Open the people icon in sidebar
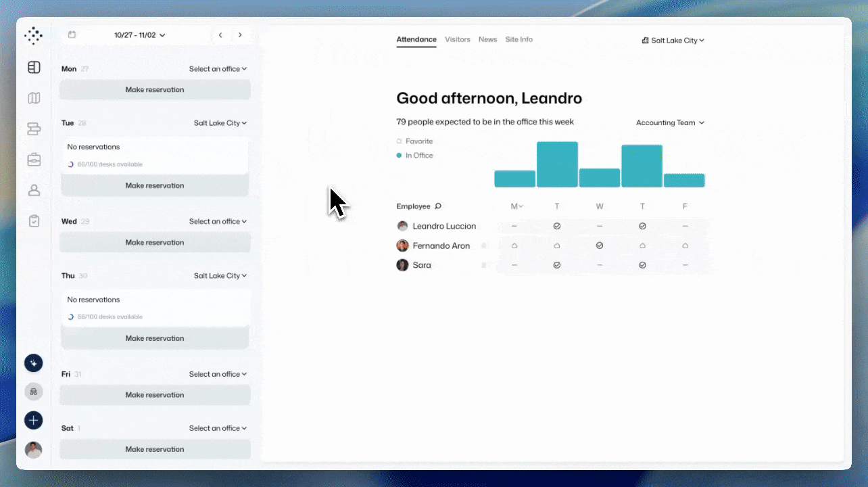The image size is (868, 487). (x=34, y=191)
